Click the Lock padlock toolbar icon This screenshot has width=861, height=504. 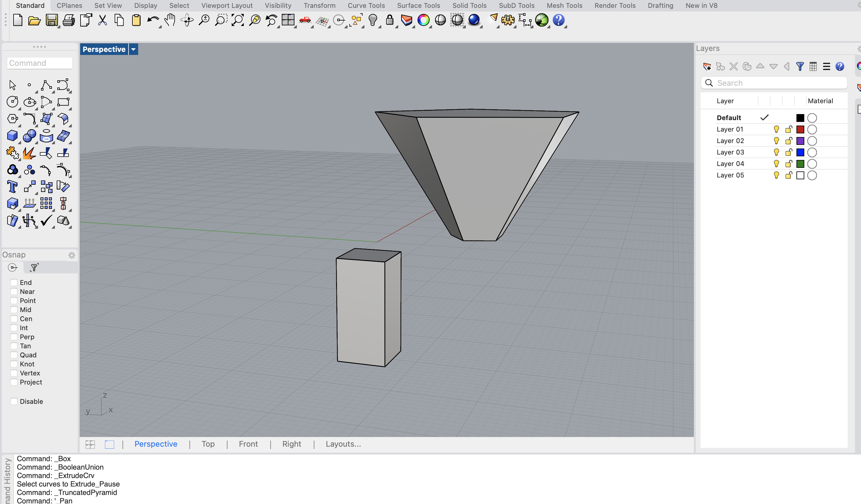click(389, 21)
